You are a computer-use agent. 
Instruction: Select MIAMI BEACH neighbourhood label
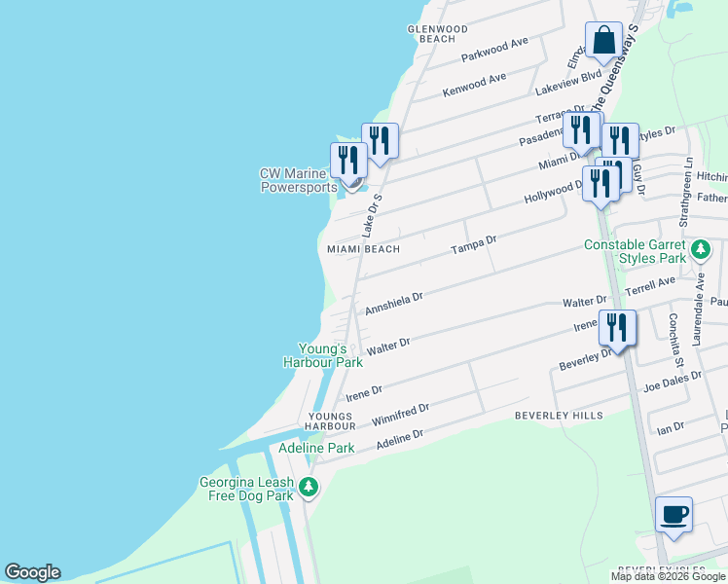364,249
